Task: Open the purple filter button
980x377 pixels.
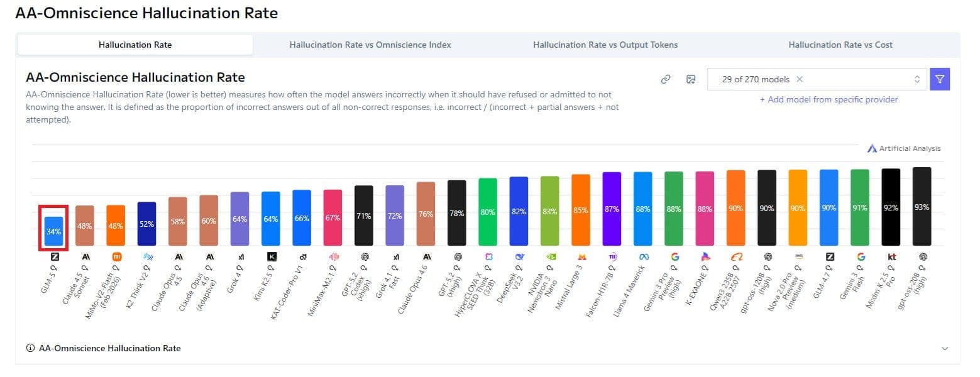Action: [x=940, y=79]
